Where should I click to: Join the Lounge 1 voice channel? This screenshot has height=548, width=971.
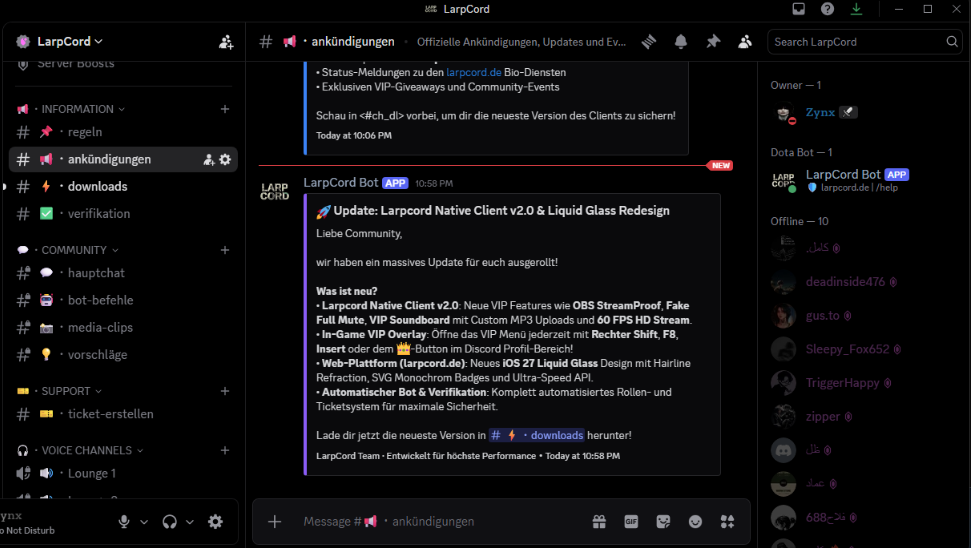[x=123, y=474]
